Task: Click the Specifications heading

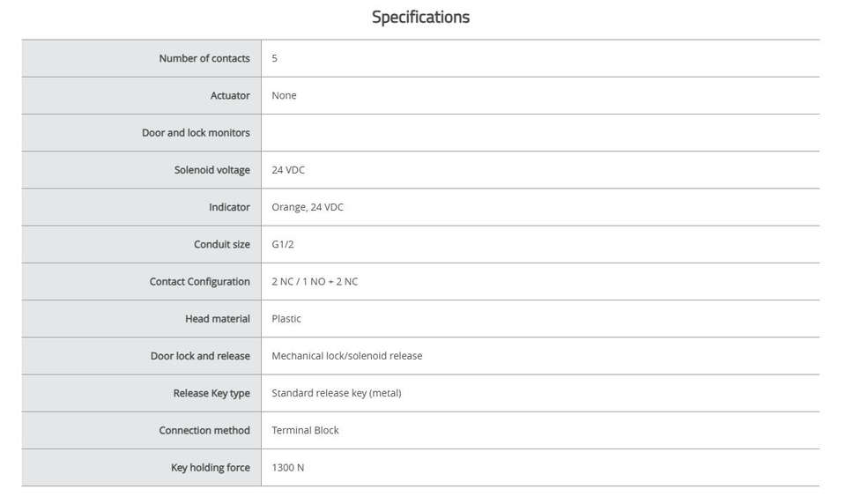Action: point(420,18)
